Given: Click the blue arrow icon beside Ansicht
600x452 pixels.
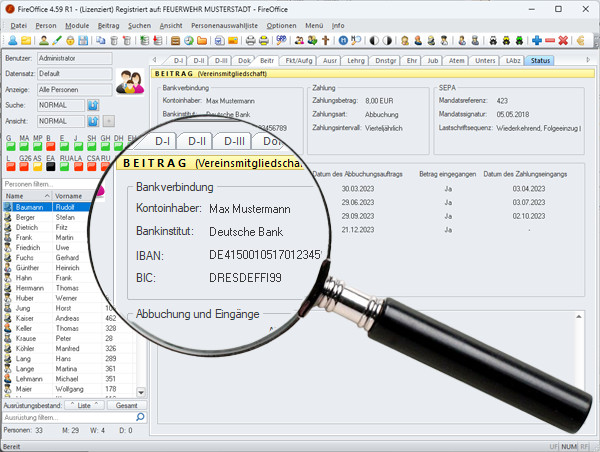Looking at the screenshot, I should pos(93,120).
